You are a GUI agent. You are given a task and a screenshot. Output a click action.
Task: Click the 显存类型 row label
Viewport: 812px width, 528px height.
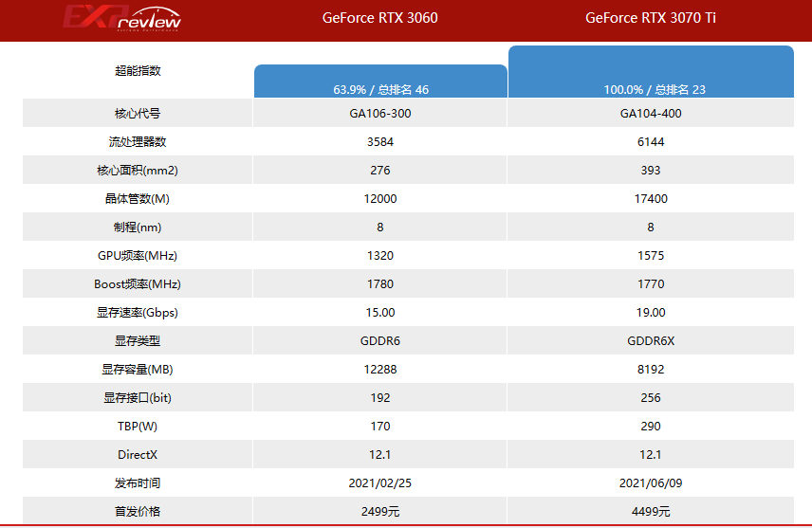tap(138, 341)
